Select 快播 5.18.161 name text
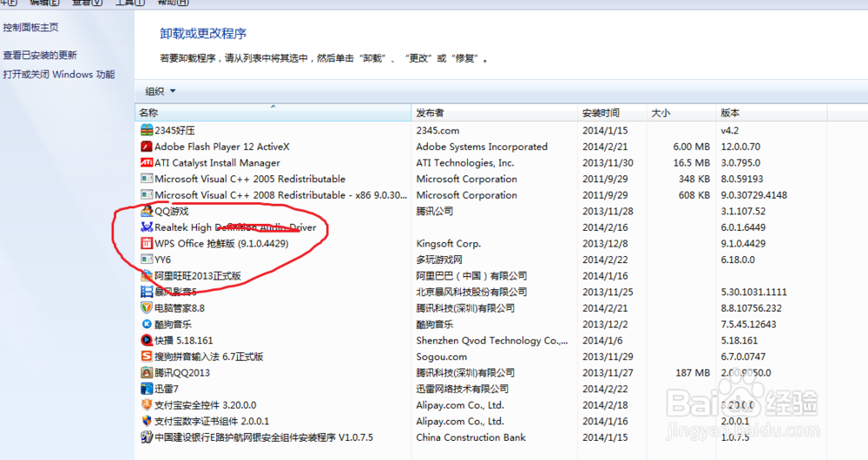The width and height of the screenshot is (868, 460). (x=183, y=340)
